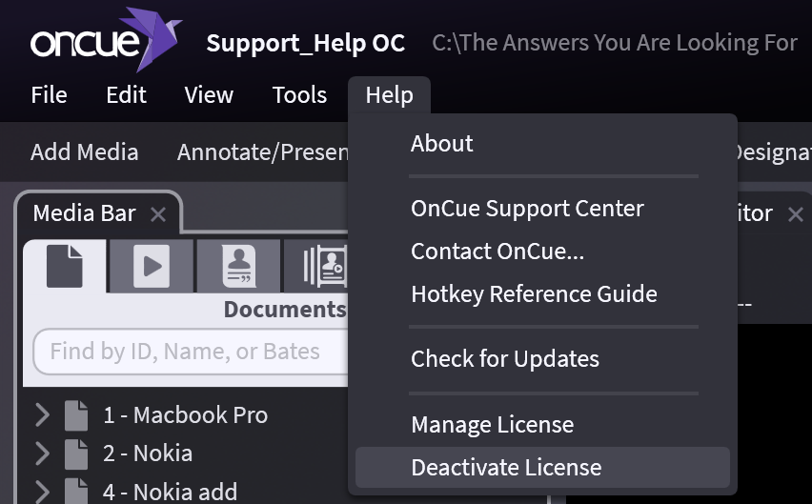Click the Add Media button
This screenshot has width=812, height=504.
[x=84, y=152]
